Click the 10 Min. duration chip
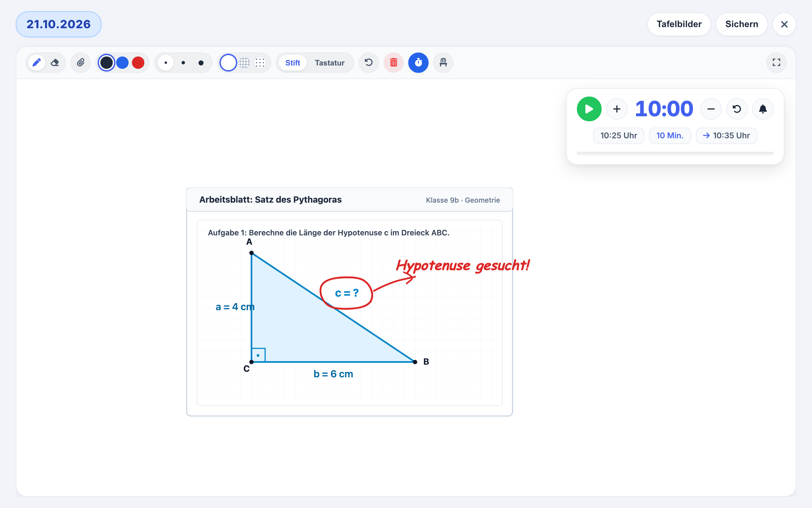The width and height of the screenshot is (812, 508). (x=670, y=135)
